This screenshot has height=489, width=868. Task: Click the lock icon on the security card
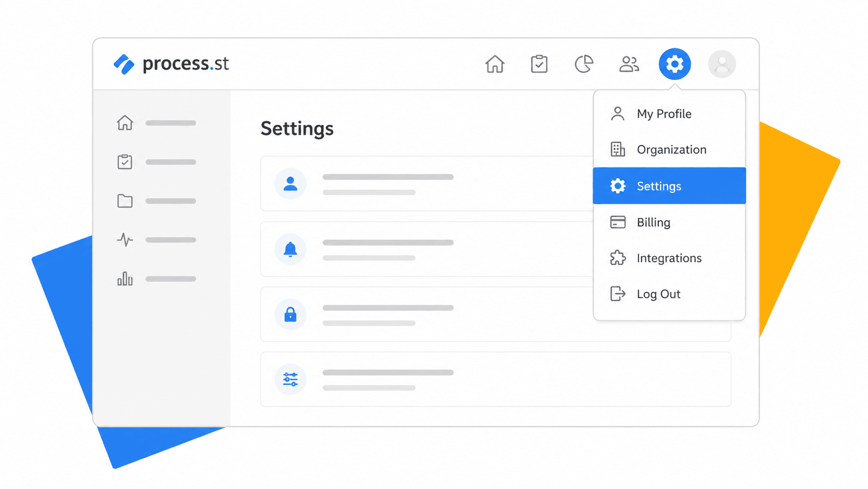coord(290,314)
